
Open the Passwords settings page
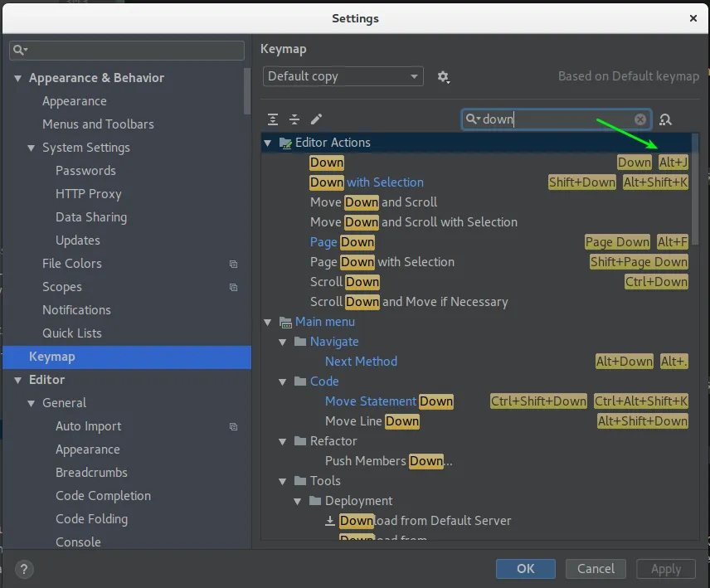click(85, 171)
